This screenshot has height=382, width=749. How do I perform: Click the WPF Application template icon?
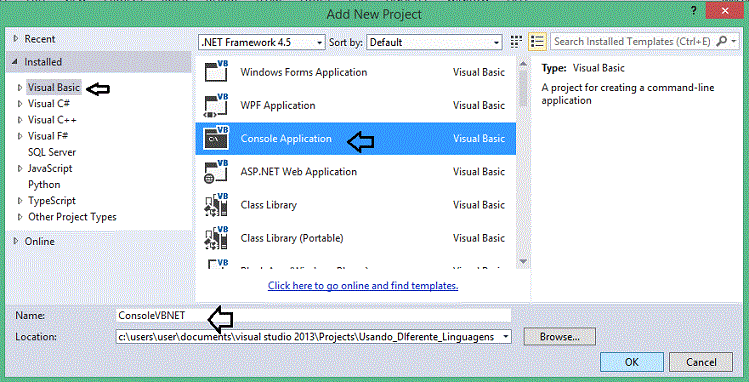[x=216, y=105]
